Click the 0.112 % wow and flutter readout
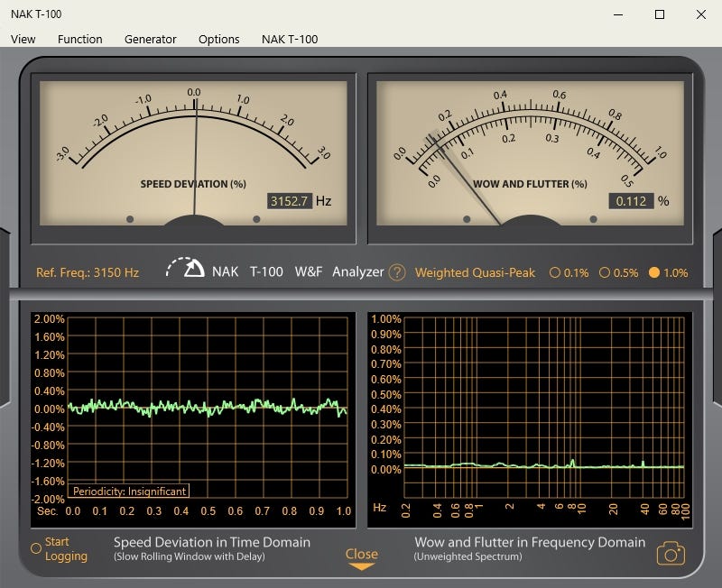This screenshot has height=588, width=722. point(631,200)
